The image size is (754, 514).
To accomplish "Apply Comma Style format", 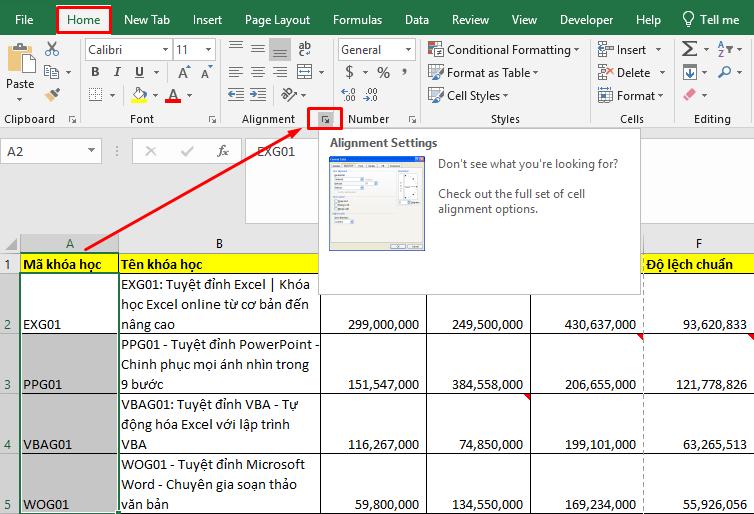I will 405,72.
